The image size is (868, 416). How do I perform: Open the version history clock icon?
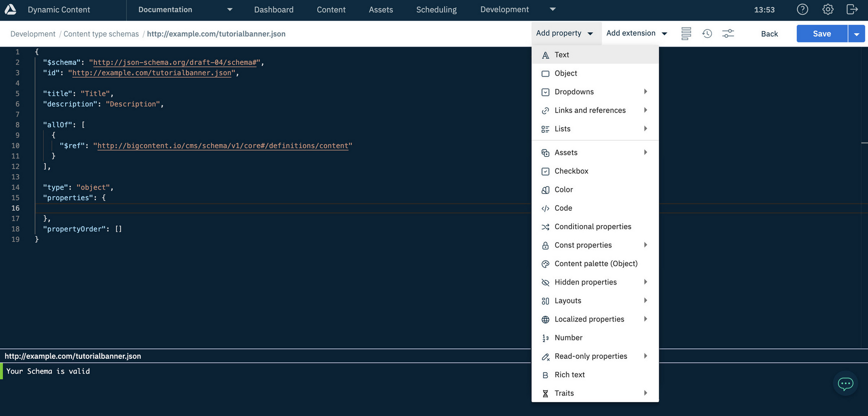click(x=707, y=34)
